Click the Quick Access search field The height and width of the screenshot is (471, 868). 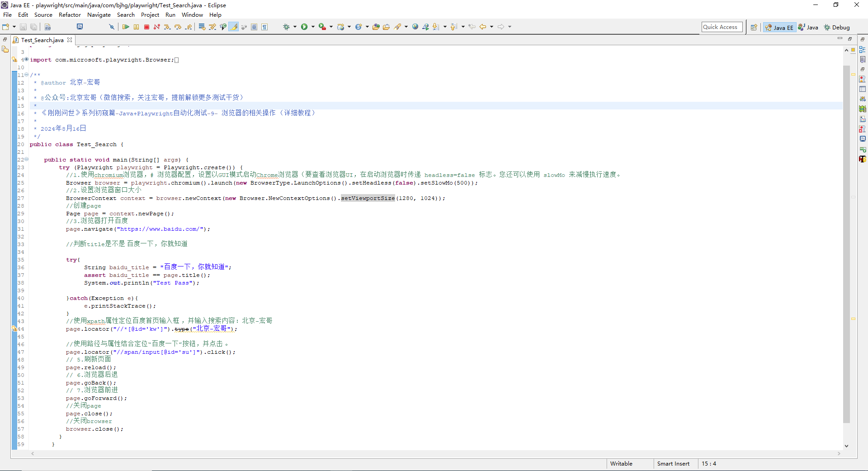click(x=722, y=27)
